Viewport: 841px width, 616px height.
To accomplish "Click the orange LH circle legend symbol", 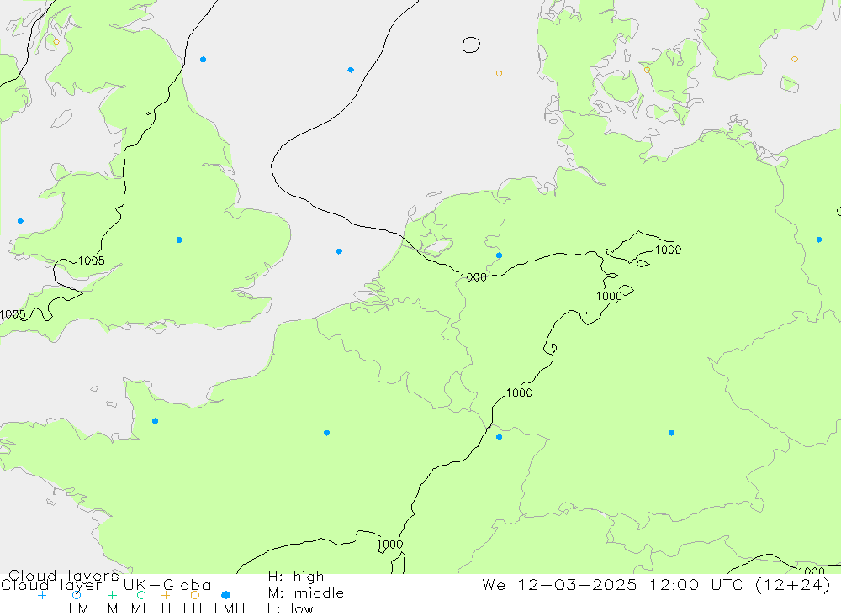I will [x=195, y=595].
